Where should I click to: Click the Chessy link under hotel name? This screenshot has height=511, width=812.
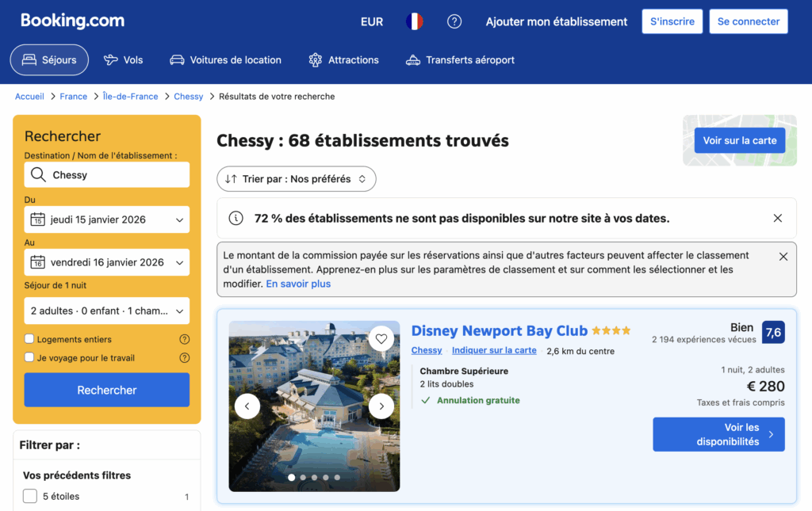(426, 350)
